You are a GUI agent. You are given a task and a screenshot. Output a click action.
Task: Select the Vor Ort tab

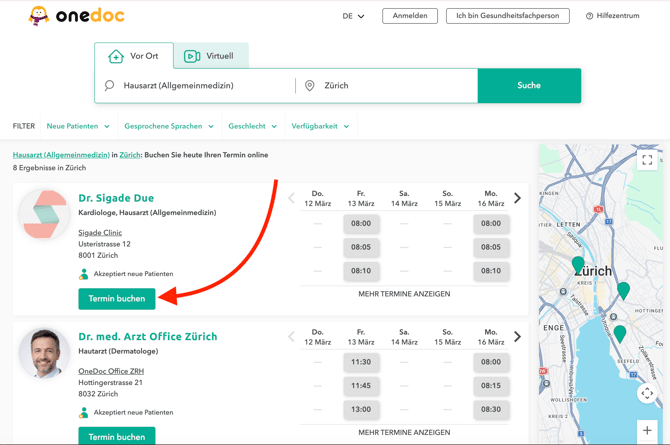pos(134,56)
